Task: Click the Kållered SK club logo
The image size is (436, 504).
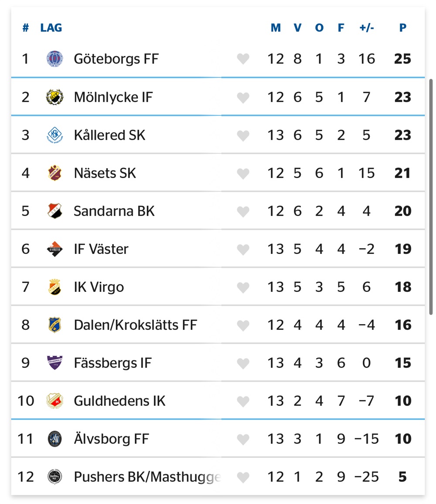Action: pos(54,135)
